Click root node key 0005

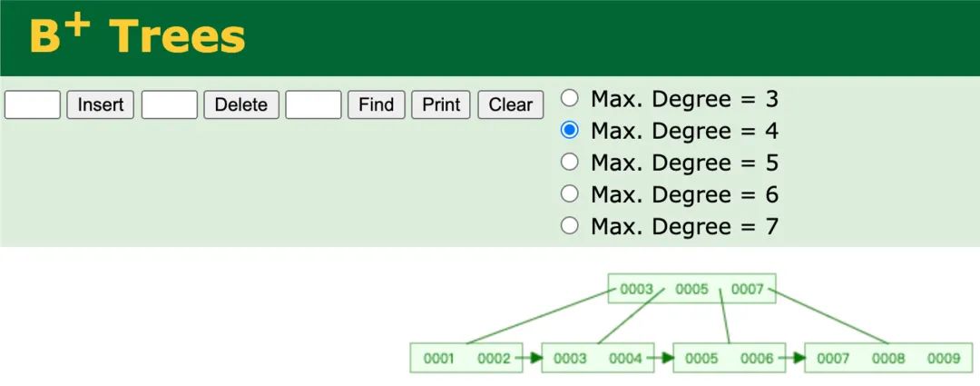pyautogui.click(x=691, y=289)
